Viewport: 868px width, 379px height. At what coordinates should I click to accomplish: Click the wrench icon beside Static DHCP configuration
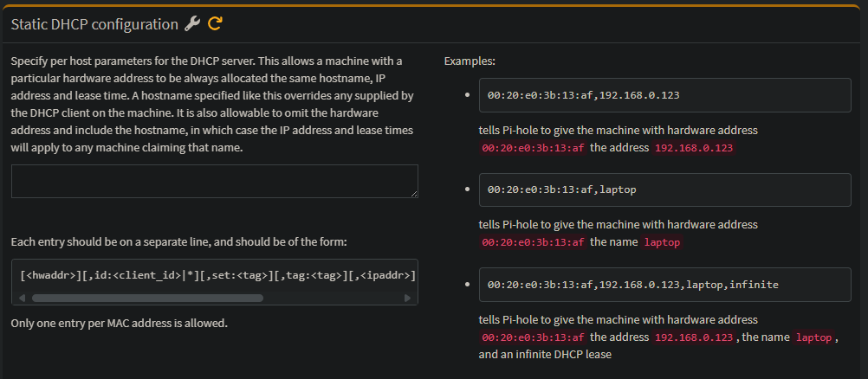pos(192,24)
